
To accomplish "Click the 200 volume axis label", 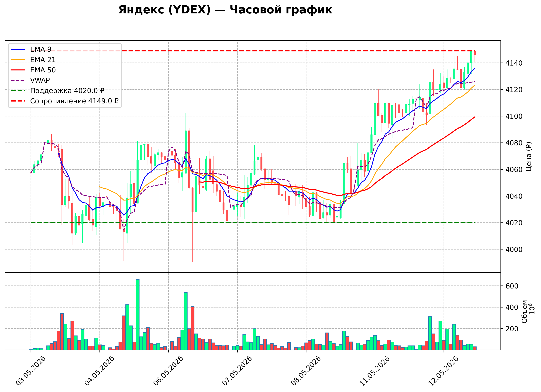I will [512, 329].
